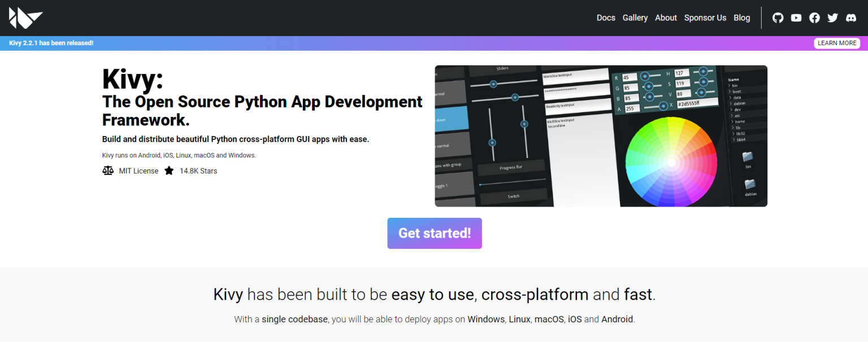The height and width of the screenshot is (342, 868).
Task: Open the YouTube icon link
Action: [796, 18]
